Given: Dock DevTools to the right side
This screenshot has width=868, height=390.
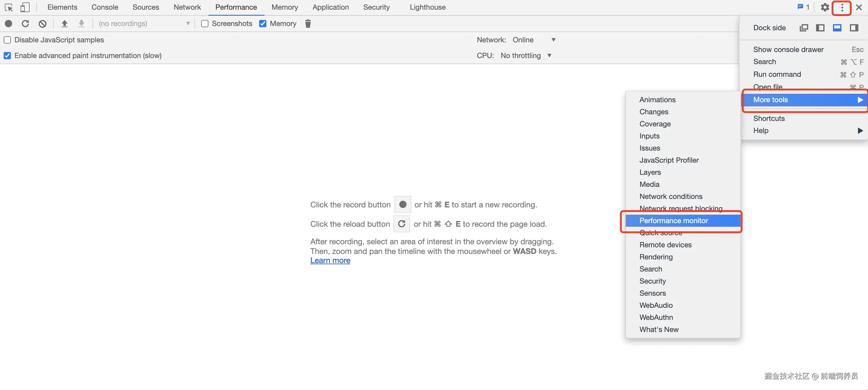Looking at the screenshot, I should click(854, 28).
